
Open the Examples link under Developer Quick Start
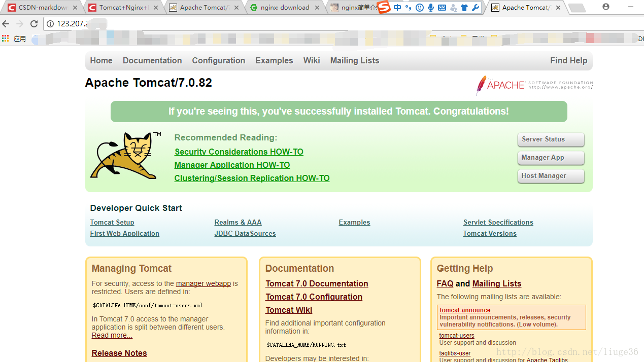point(354,222)
